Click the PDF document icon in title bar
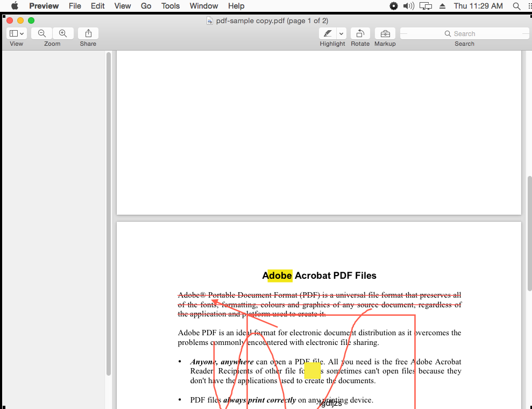 pyautogui.click(x=210, y=20)
